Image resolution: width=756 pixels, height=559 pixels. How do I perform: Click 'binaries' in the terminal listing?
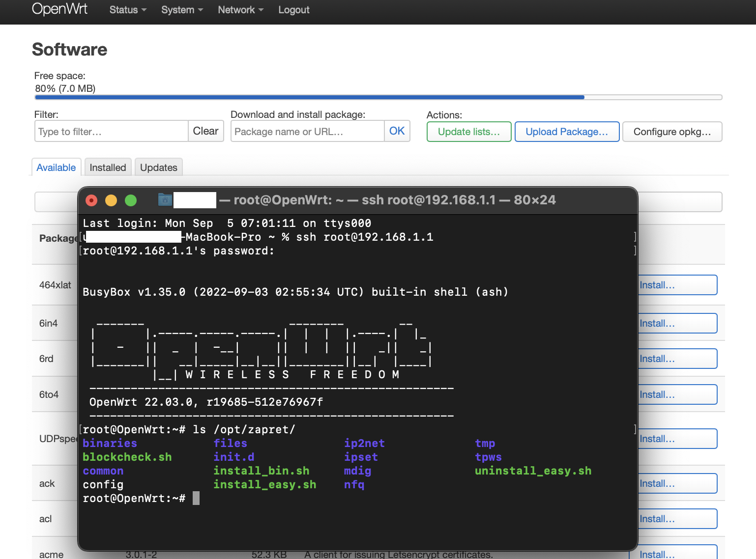tap(110, 443)
